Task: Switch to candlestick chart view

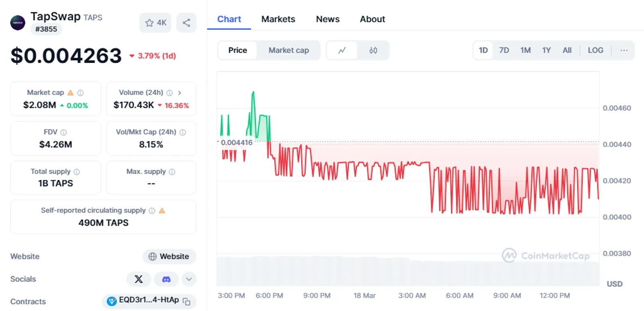Action: (x=373, y=50)
